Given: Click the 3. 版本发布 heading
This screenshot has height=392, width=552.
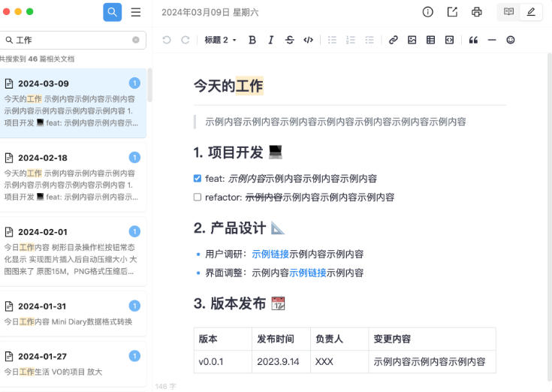Looking at the screenshot, I should (240, 303).
